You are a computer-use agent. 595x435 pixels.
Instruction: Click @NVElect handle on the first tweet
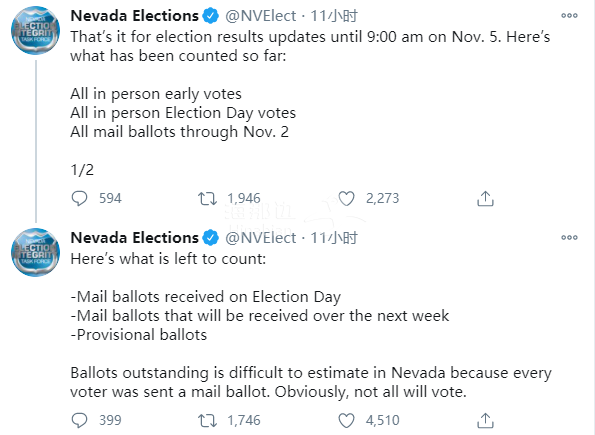click(260, 16)
